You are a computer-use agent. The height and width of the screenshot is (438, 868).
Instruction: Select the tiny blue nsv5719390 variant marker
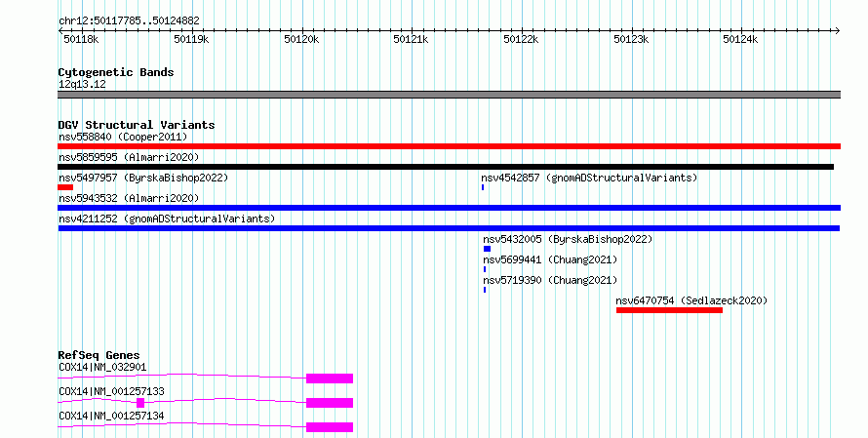(x=485, y=290)
